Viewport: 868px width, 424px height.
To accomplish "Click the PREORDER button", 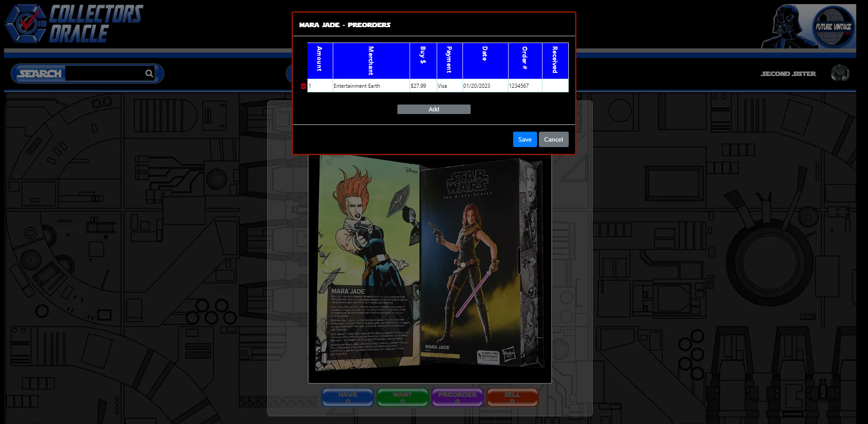I will tap(457, 397).
